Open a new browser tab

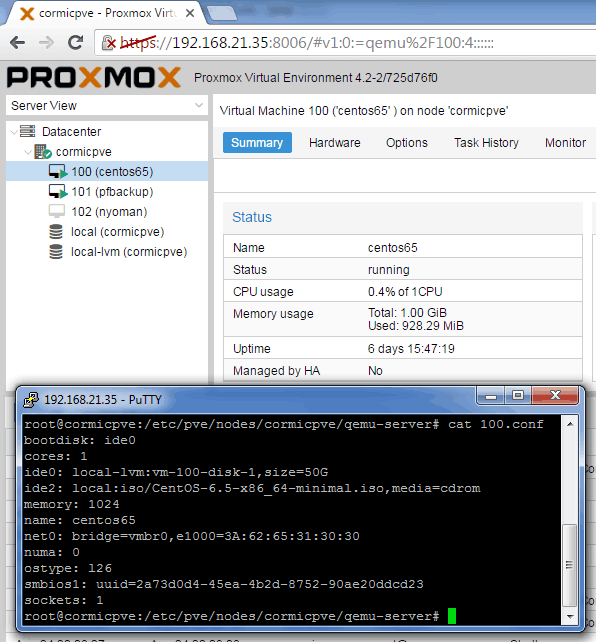(221, 14)
